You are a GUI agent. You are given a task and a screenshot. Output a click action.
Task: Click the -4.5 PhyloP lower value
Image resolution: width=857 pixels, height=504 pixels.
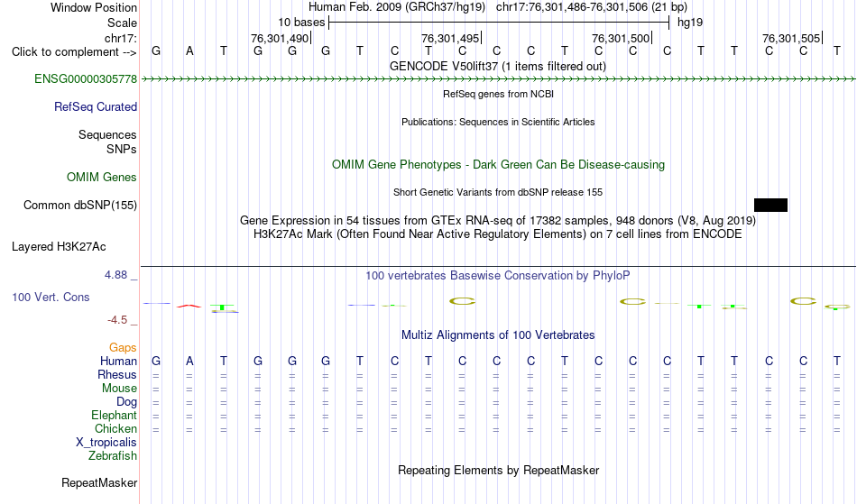coord(117,320)
